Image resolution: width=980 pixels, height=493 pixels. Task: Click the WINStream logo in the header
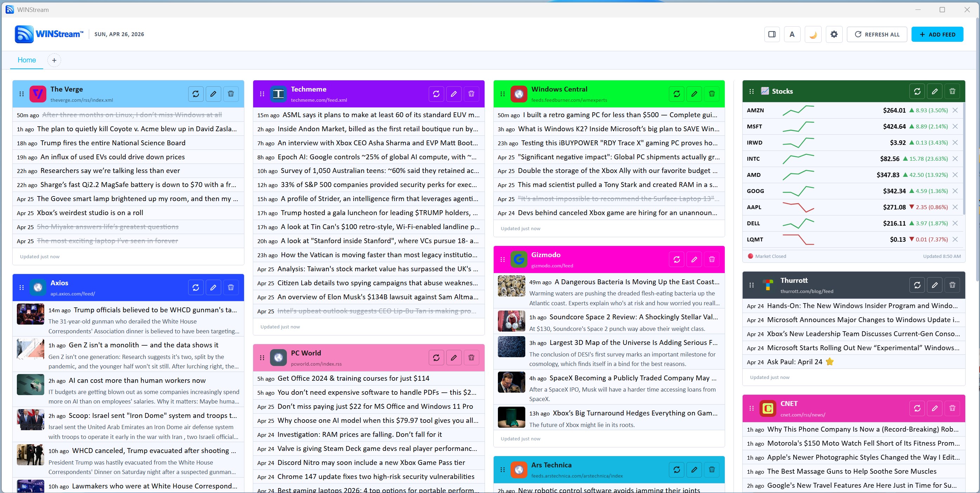tap(49, 34)
